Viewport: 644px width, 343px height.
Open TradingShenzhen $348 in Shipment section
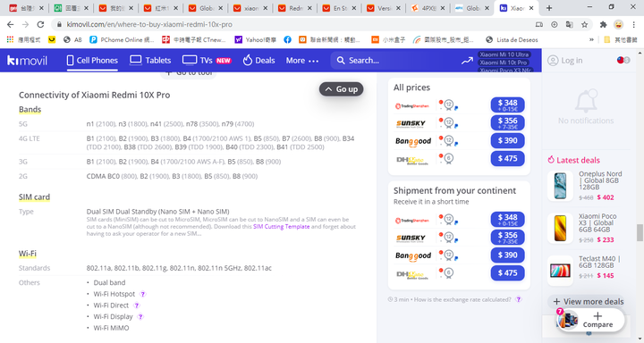(x=508, y=220)
